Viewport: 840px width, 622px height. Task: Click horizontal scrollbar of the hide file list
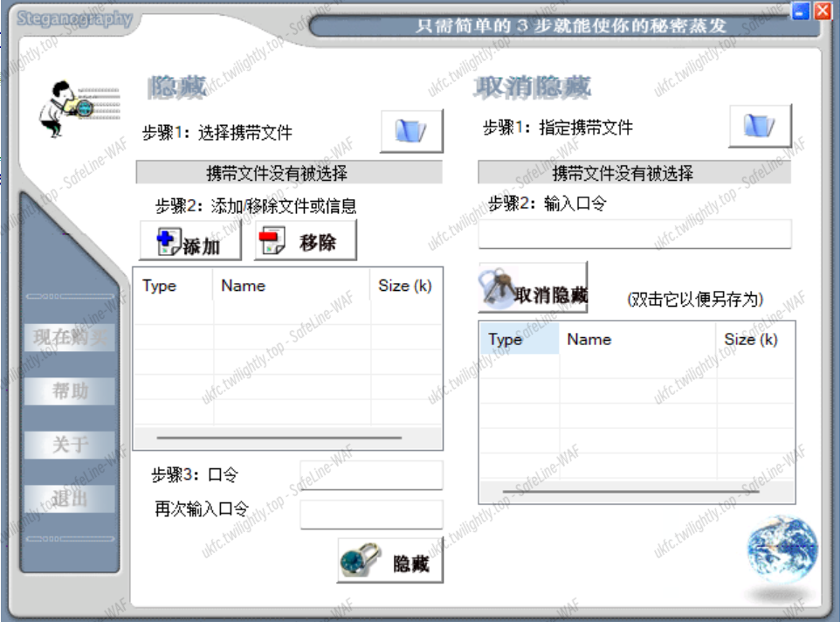pos(279,438)
